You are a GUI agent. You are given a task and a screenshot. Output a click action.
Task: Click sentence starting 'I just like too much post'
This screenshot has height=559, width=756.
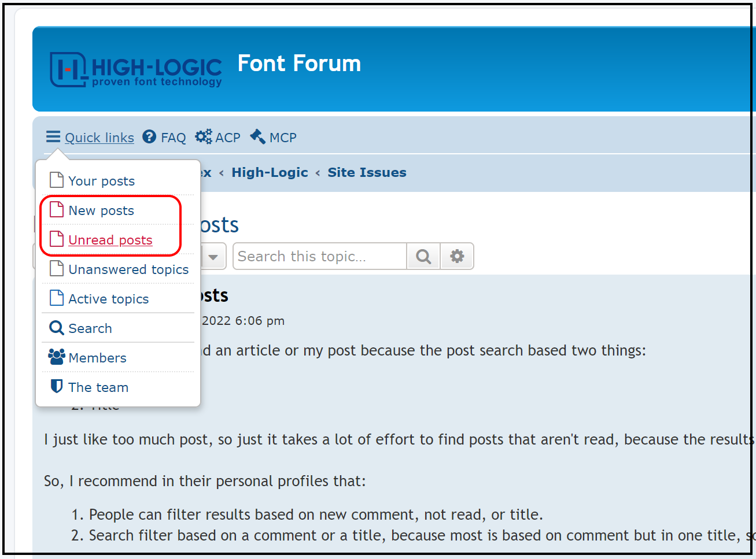click(399, 439)
